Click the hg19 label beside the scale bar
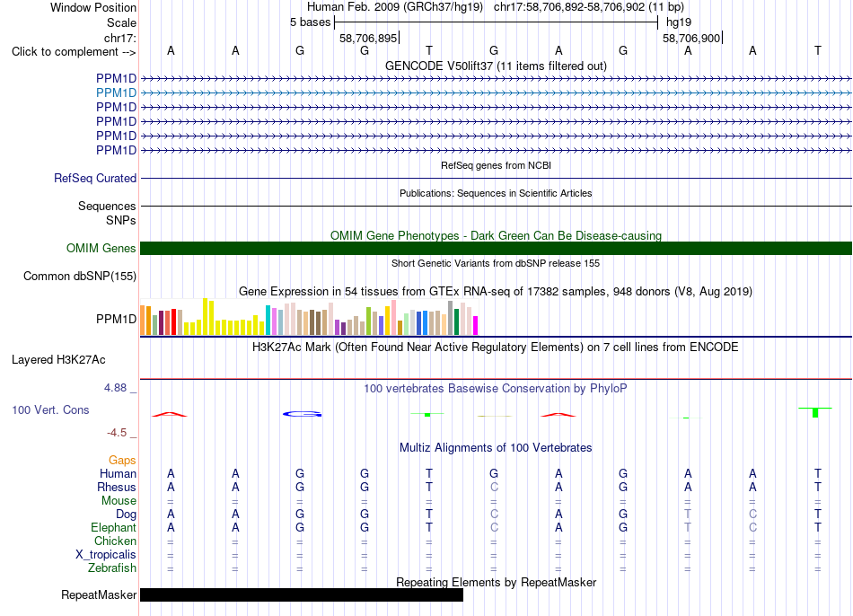 click(679, 22)
